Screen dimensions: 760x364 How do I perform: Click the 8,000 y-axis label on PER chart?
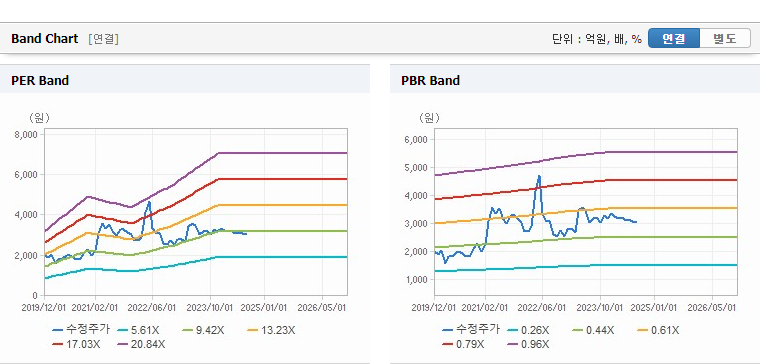pos(26,135)
